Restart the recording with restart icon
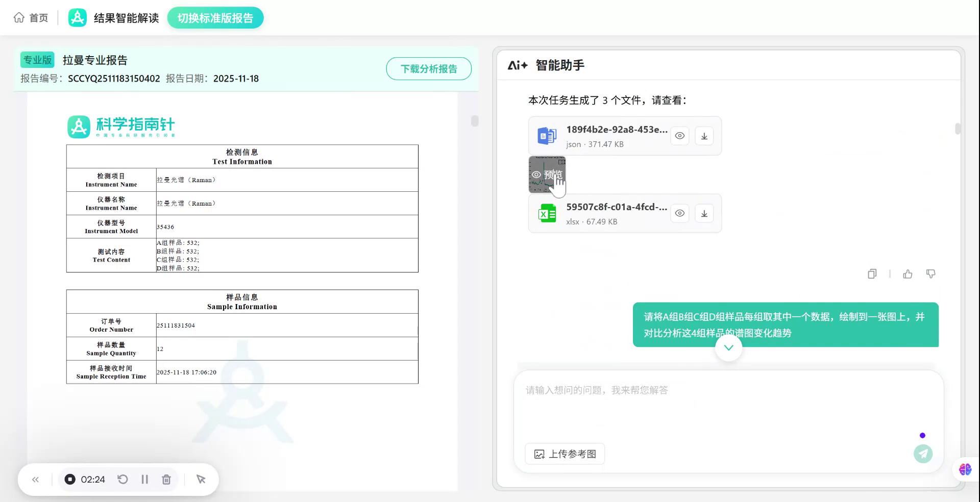Viewport: 980px width, 502px height. click(122, 479)
